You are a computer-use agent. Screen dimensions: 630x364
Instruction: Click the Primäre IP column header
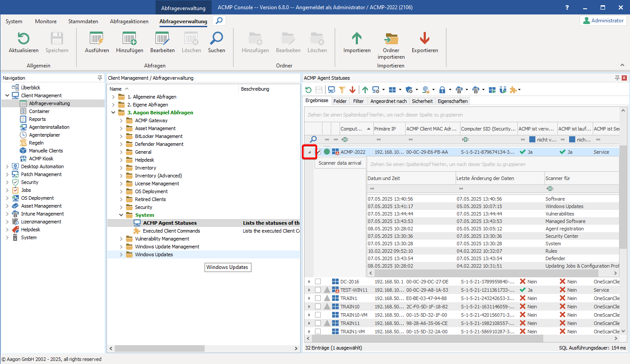[x=385, y=129]
